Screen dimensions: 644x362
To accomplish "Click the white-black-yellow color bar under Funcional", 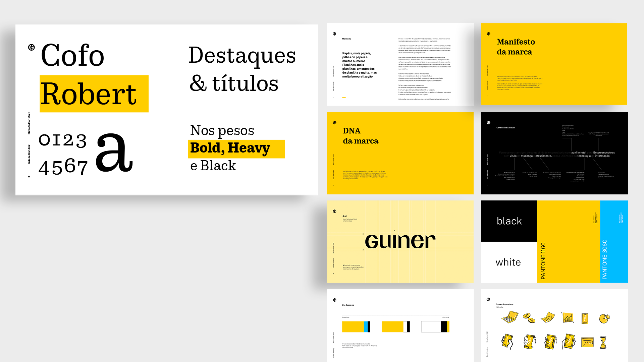I will (435, 327).
